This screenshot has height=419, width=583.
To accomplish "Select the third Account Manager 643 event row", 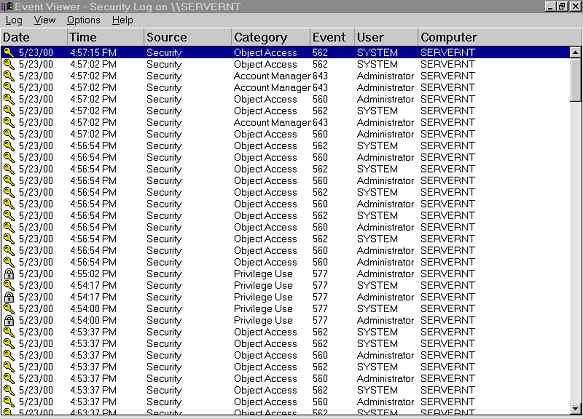I will coord(286,123).
